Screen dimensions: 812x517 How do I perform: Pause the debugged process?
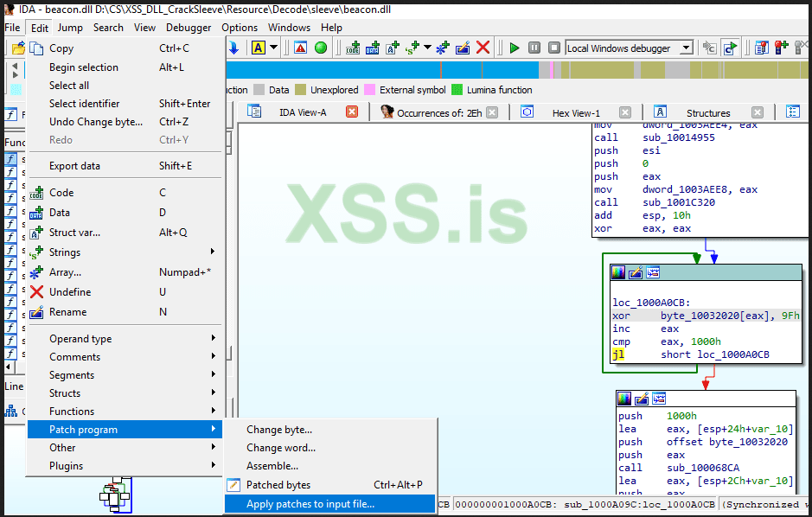(534, 48)
